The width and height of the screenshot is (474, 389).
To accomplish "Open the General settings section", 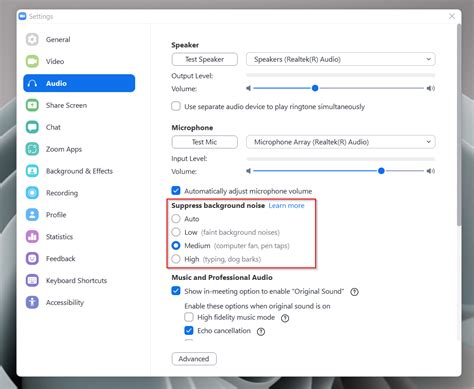I will point(79,39).
